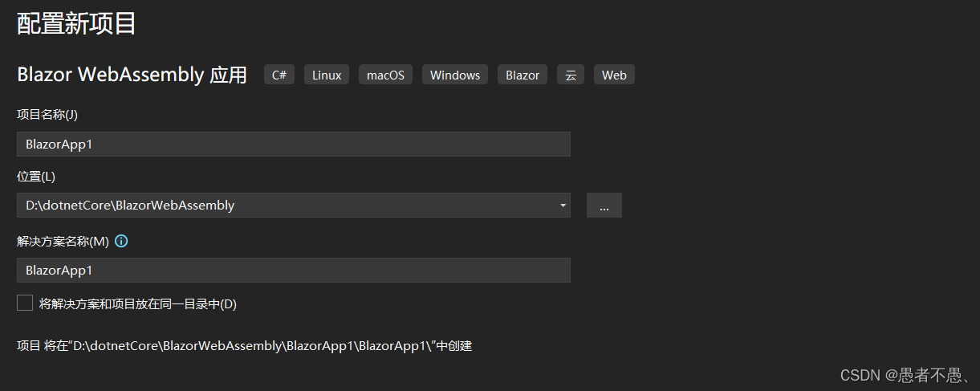Click the 项目名称(J) label

point(47,115)
